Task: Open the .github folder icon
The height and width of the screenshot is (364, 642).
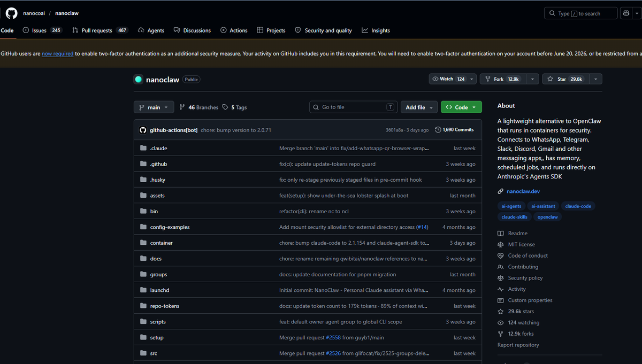Action: coord(143,164)
